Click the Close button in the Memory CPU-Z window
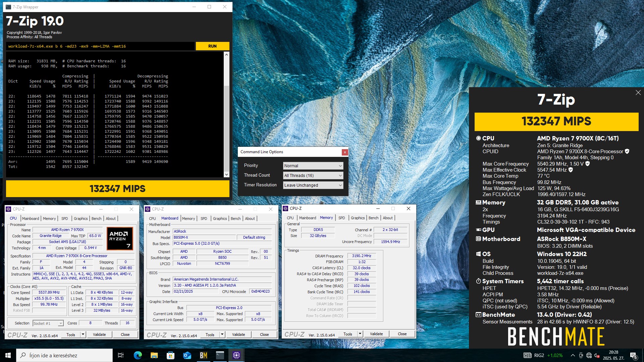The width and height of the screenshot is (644, 362). point(402,334)
